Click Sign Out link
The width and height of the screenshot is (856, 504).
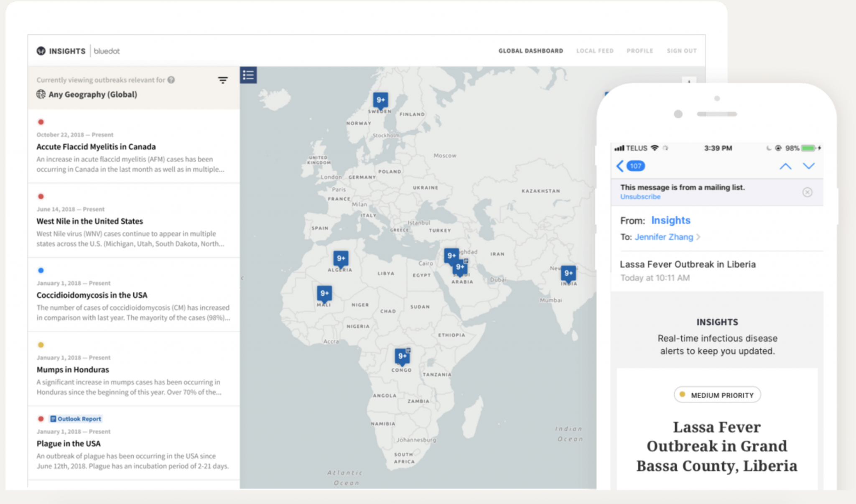682,51
